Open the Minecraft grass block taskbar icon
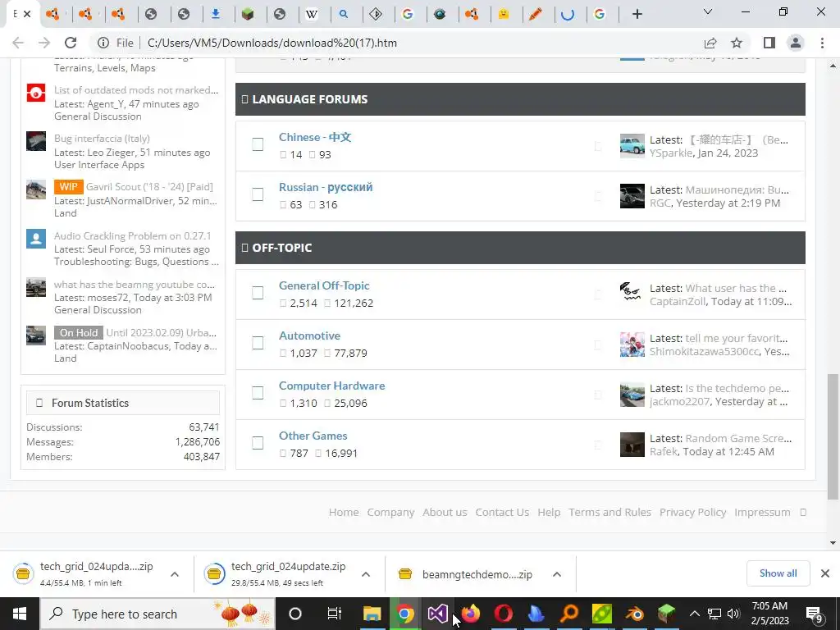 [x=666, y=614]
